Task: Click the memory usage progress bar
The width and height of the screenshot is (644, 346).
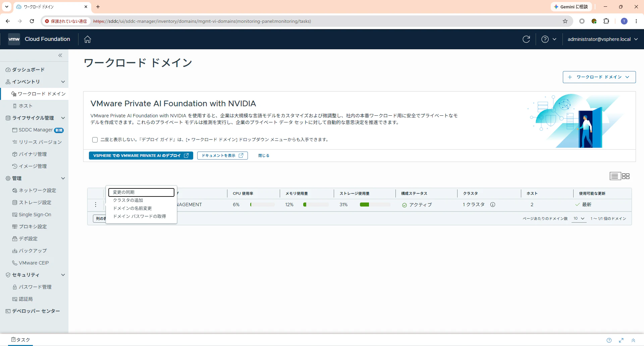Action: 316,205
